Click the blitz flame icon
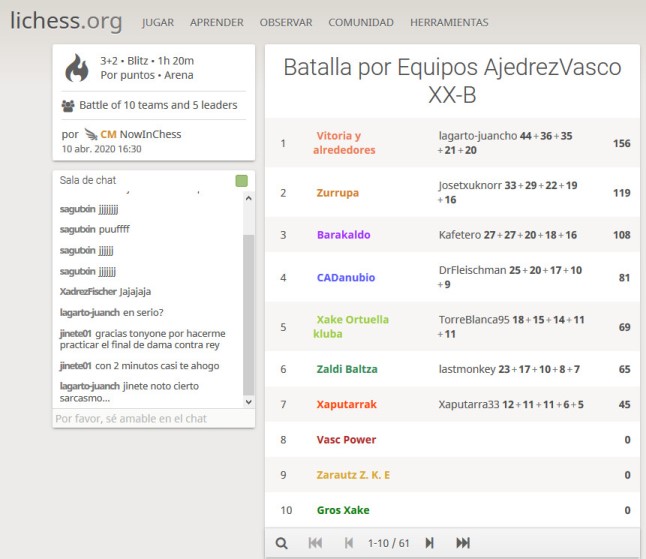Screen dimensions: 646x559 coord(77,68)
